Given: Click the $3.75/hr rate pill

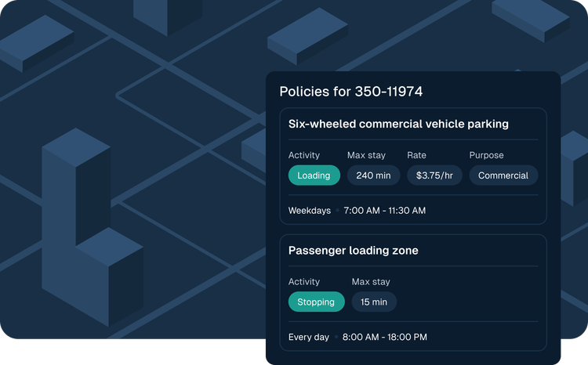Looking at the screenshot, I should [x=434, y=175].
